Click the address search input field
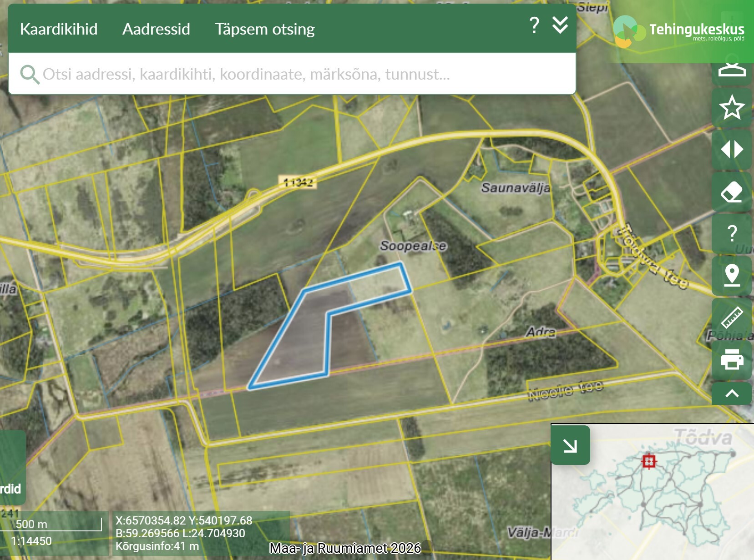Screen dimensions: 754x560 click(x=291, y=74)
